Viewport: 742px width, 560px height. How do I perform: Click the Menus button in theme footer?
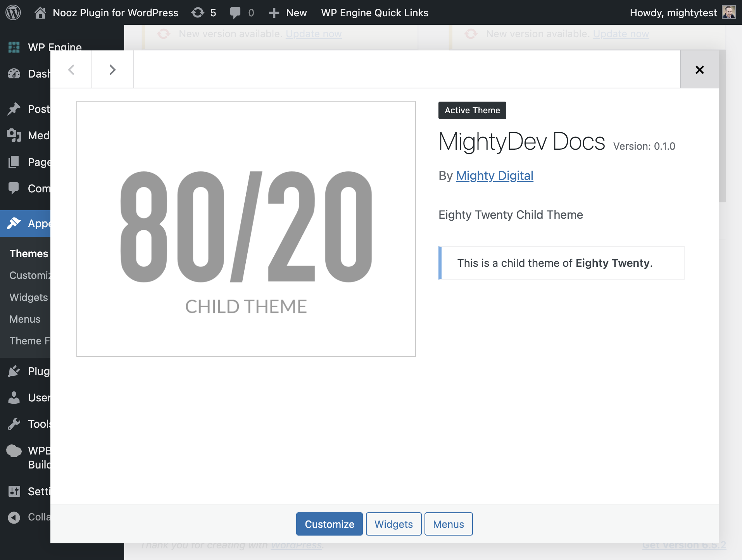[449, 524]
